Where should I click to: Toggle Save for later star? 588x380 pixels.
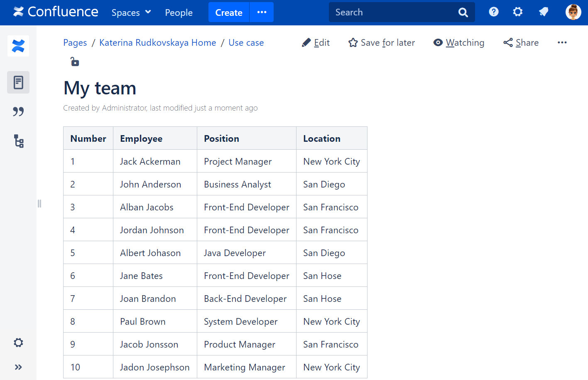click(x=382, y=43)
